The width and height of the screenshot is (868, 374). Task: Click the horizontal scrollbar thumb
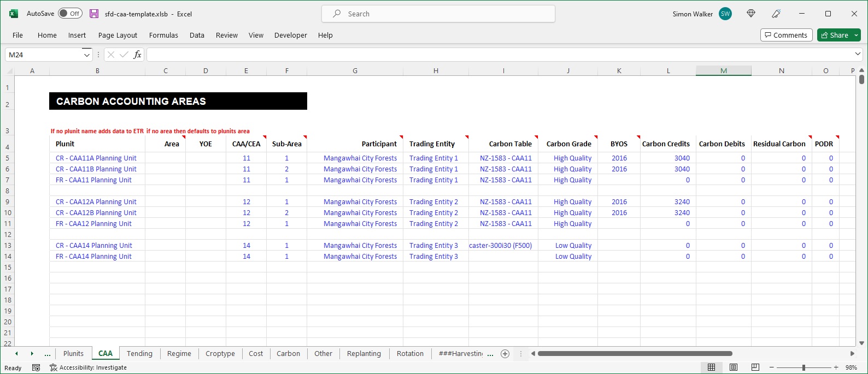click(x=635, y=354)
